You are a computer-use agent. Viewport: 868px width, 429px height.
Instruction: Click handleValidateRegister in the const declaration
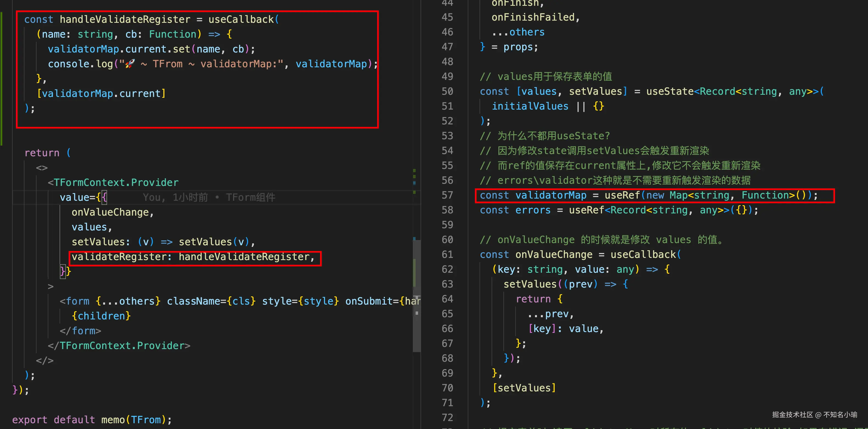point(125,19)
